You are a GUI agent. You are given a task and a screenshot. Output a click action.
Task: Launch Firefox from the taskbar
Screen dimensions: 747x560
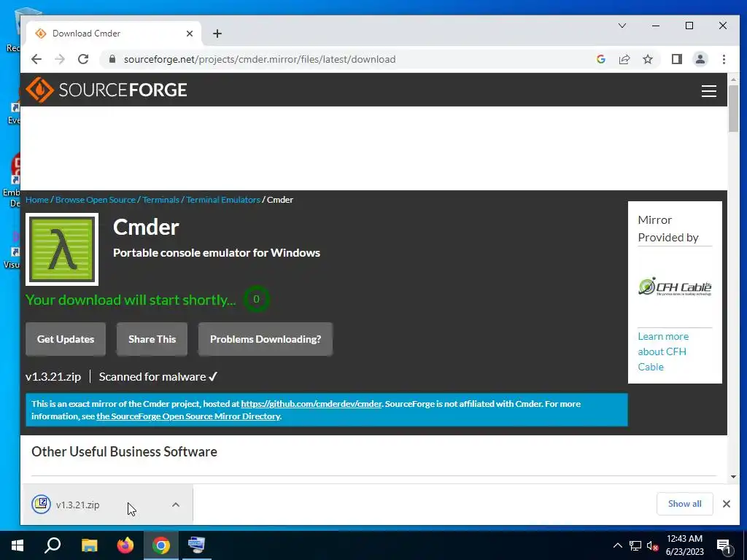[x=125, y=545]
